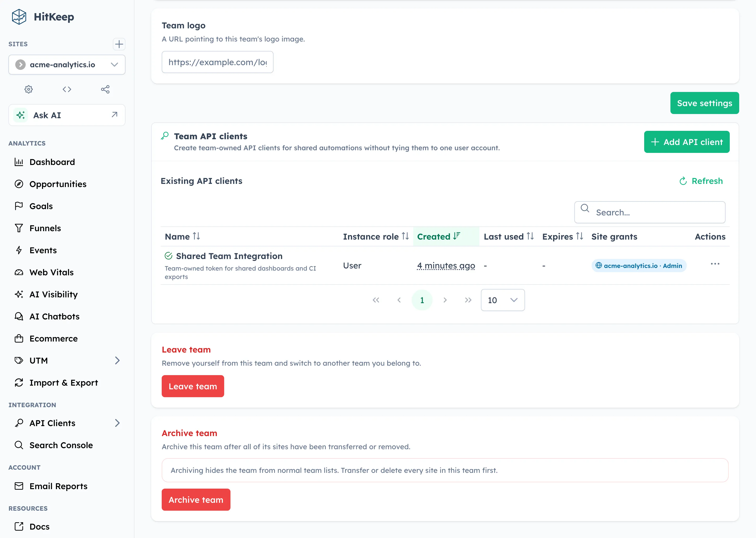
Task: Add a new site with plus icon
Action: point(119,44)
